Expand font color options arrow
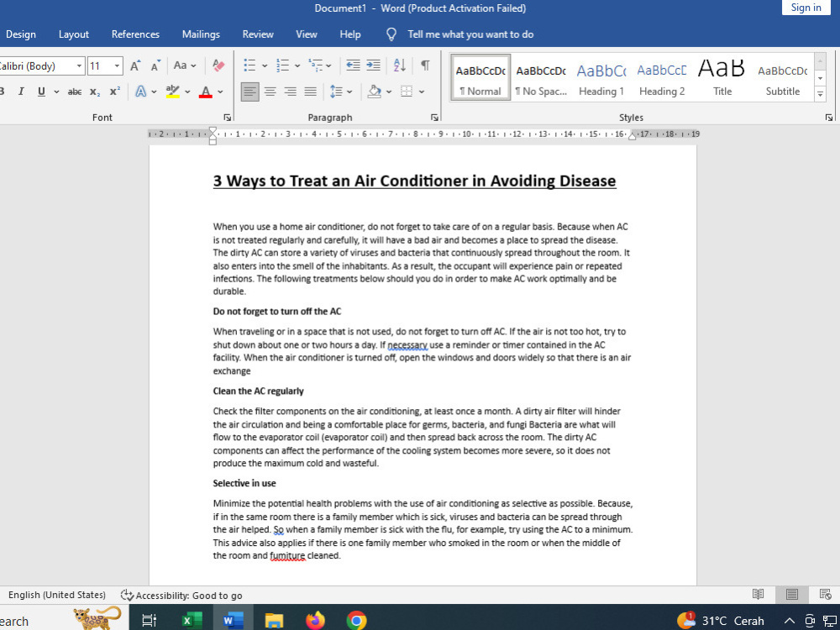This screenshot has height=630, width=840. [x=220, y=92]
